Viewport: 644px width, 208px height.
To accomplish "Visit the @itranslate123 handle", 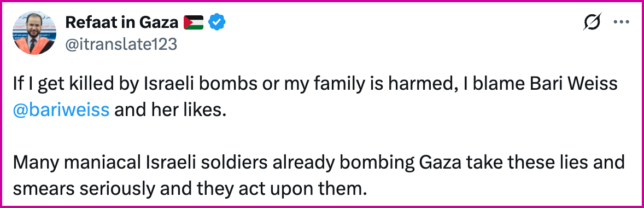I will [121, 44].
